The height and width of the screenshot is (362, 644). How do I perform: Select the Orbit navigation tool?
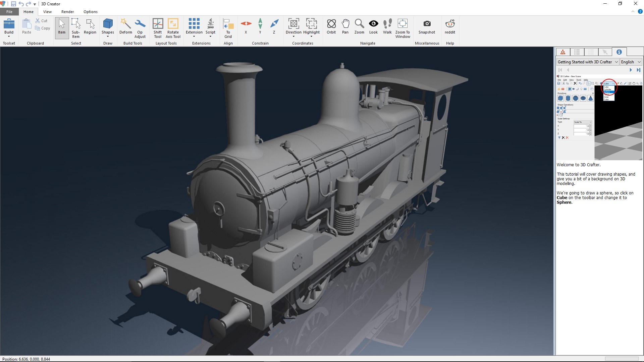pyautogui.click(x=331, y=28)
